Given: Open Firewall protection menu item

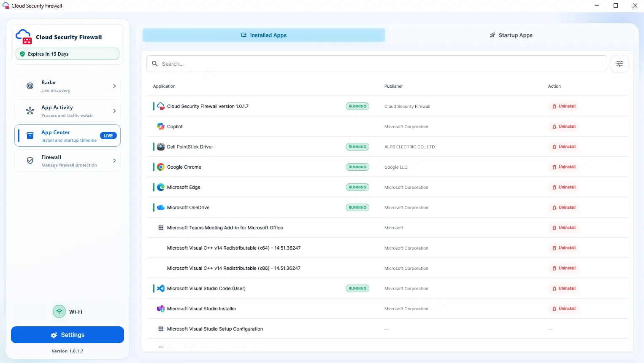Looking at the screenshot, I should (x=68, y=161).
